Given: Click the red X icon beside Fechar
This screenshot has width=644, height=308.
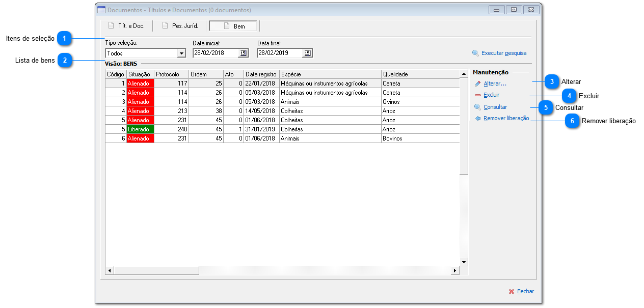Looking at the screenshot, I should (512, 292).
